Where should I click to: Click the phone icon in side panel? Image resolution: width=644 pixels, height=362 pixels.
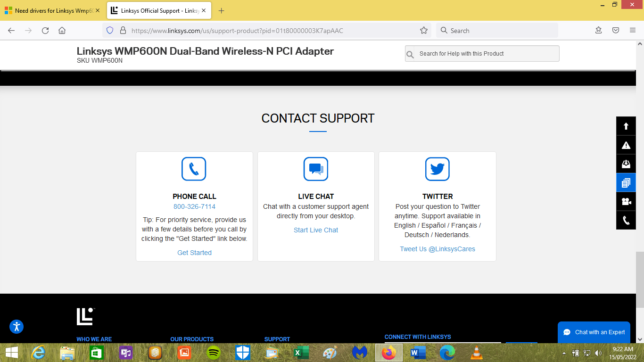click(626, 221)
